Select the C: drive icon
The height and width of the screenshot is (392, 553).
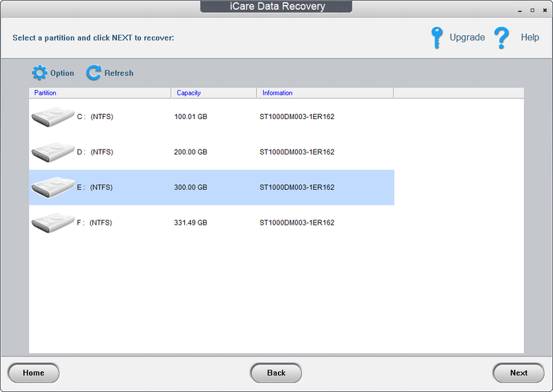point(52,116)
